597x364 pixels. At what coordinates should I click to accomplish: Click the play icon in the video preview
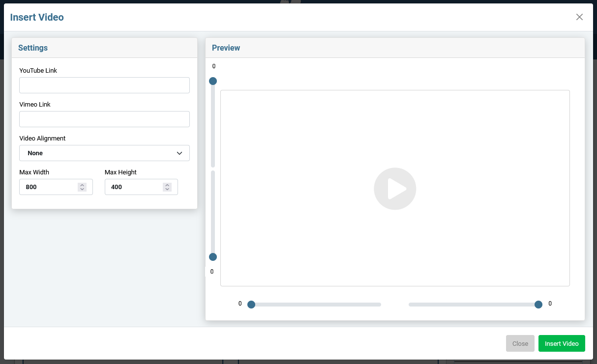(395, 189)
